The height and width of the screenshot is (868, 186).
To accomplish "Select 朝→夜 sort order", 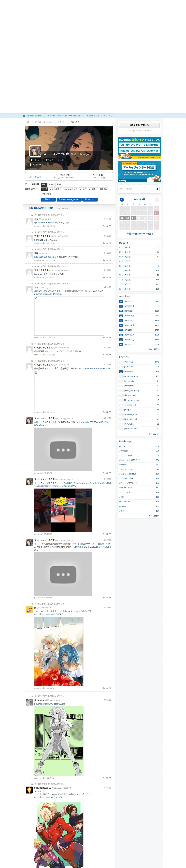I will click(x=51, y=185).
